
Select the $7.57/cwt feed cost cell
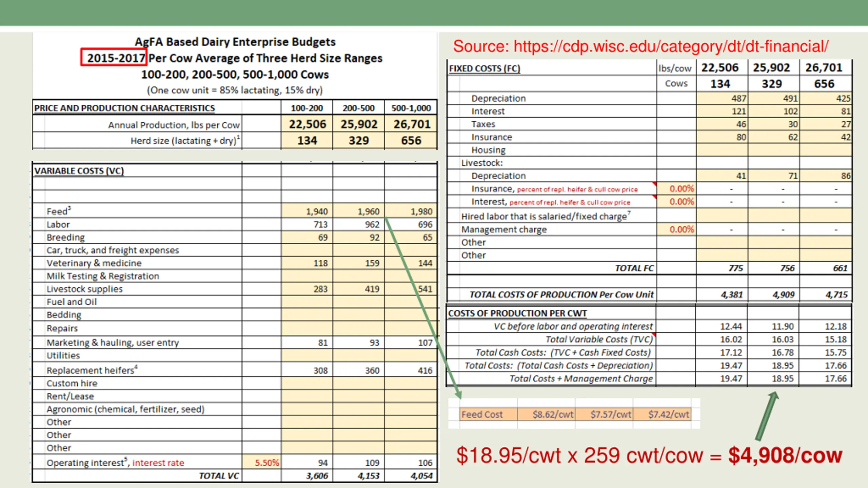(x=604, y=414)
